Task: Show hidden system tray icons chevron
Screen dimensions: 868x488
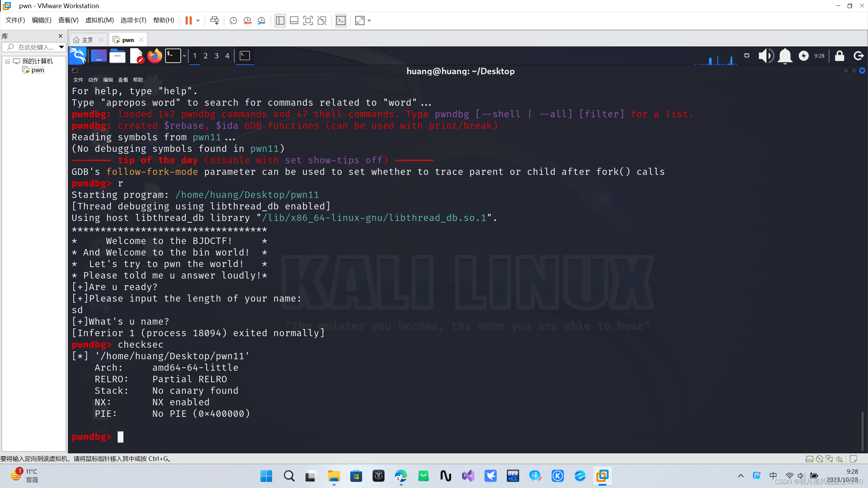Action: tap(741, 476)
